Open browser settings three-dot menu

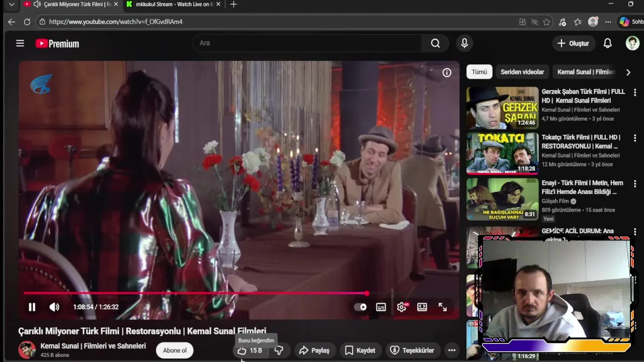[608, 22]
